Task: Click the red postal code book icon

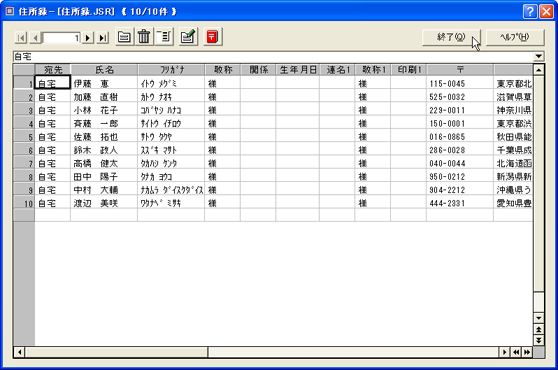Action: [212, 37]
